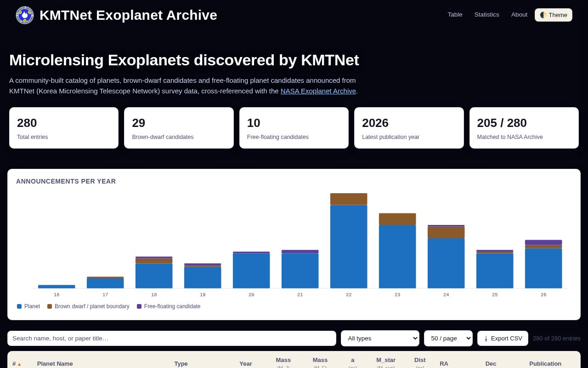Click the x-axis label 26
The image size is (588, 368).
pos(543,295)
